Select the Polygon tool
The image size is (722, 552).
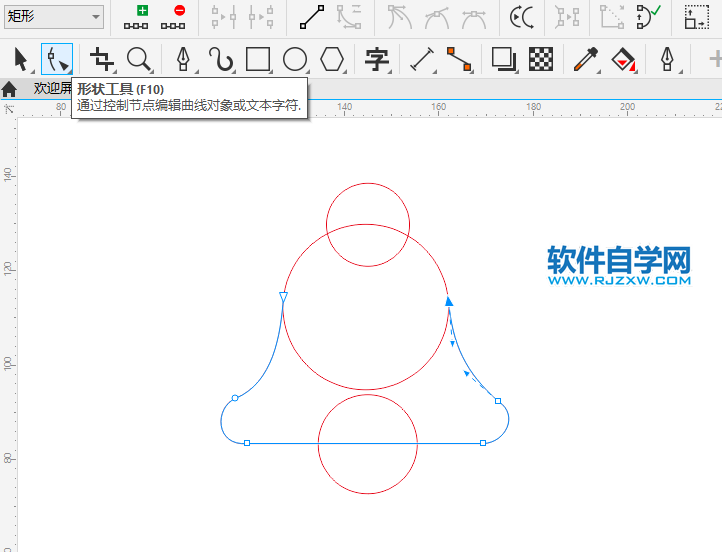pyautogui.click(x=332, y=59)
